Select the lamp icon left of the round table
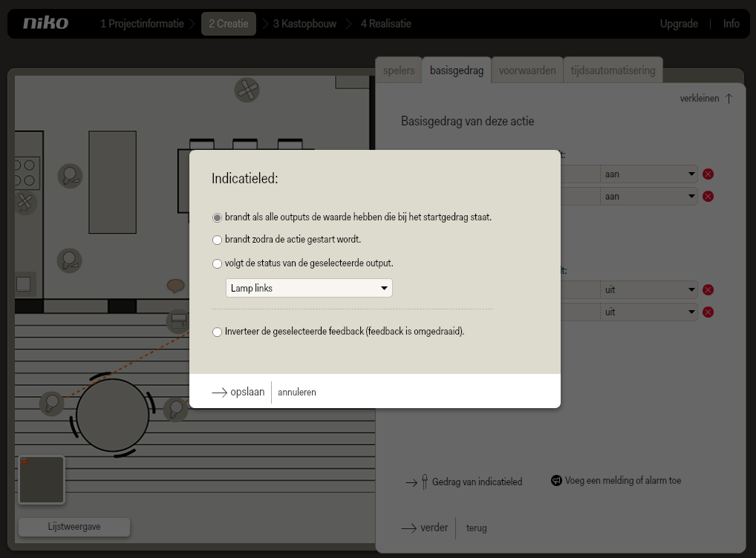 click(51, 404)
